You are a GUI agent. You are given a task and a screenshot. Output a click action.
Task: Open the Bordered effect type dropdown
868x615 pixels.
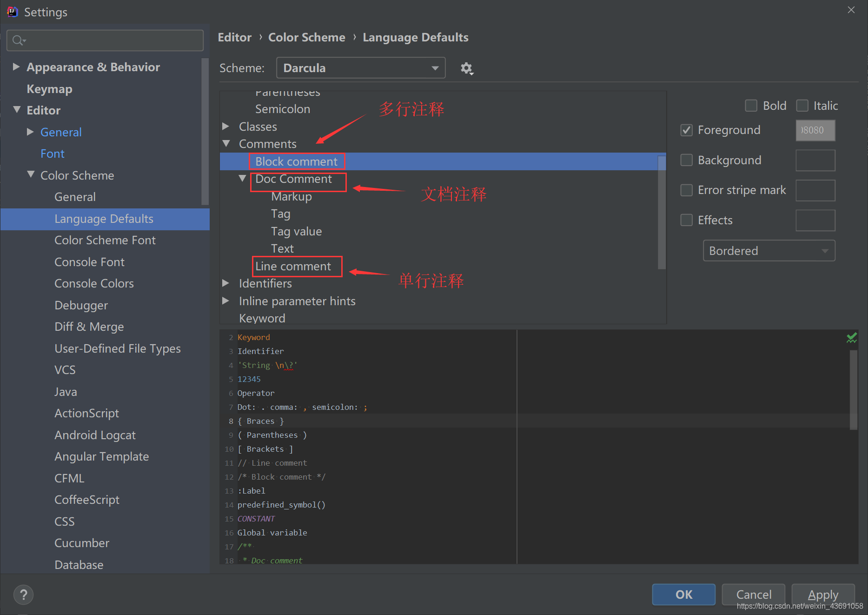point(769,251)
